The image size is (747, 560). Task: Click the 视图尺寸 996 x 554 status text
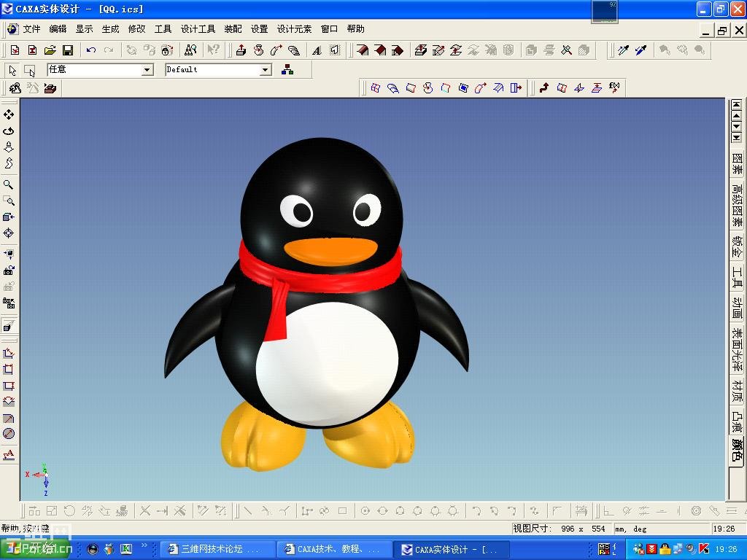[x=559, y=529]
